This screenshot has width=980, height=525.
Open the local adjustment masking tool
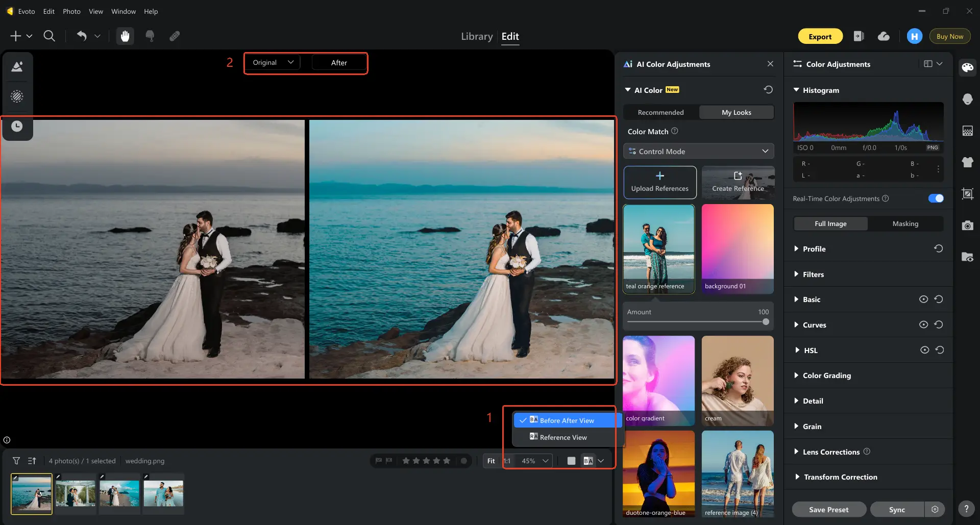[x=17, y=96]
